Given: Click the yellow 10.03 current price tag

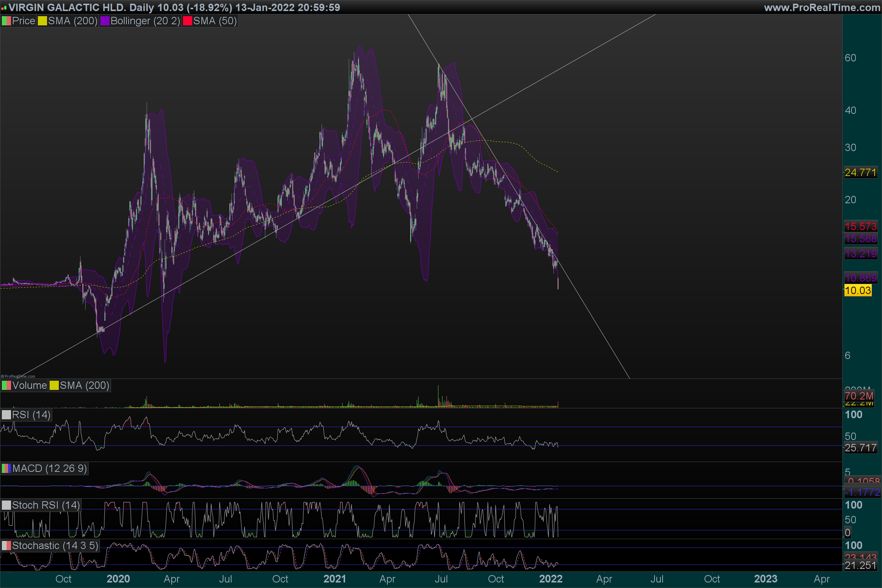Looking at the screenshot, I should 858,290.
